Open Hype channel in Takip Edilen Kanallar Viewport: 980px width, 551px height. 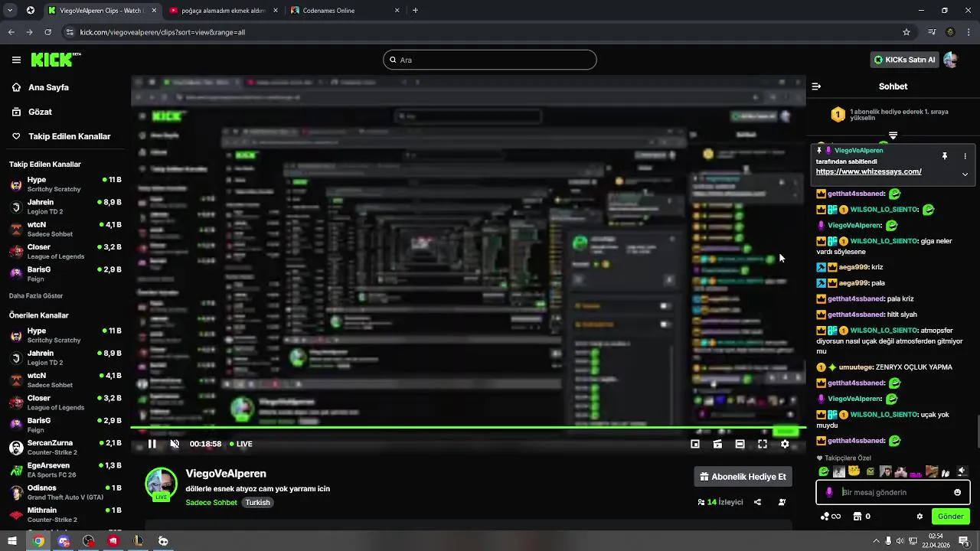65,184
